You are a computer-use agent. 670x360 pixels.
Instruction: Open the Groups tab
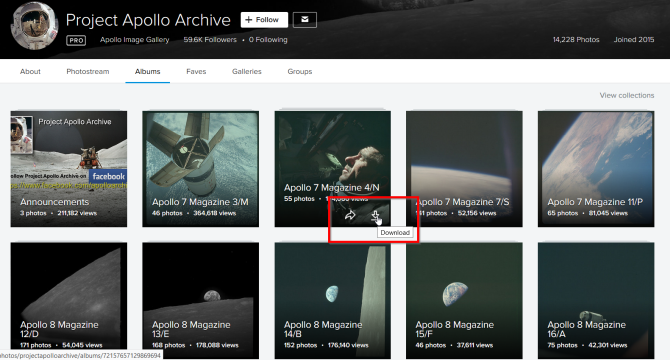[x=300, y=71]
